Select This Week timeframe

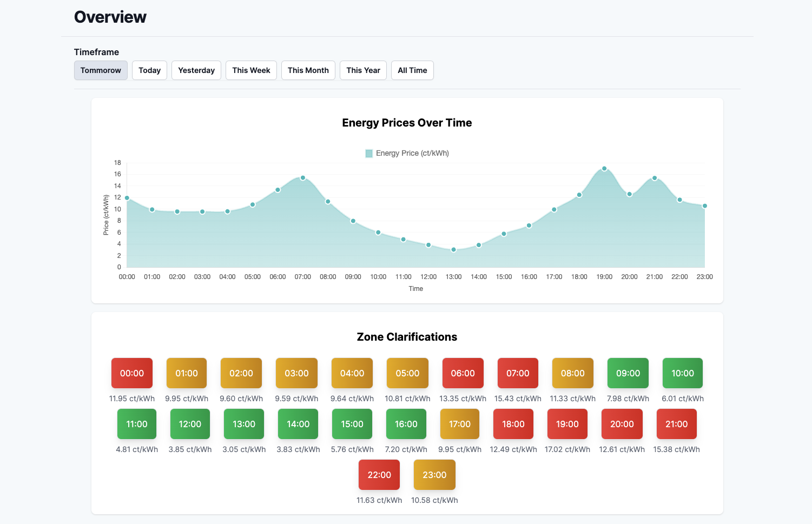pos(251,70)
